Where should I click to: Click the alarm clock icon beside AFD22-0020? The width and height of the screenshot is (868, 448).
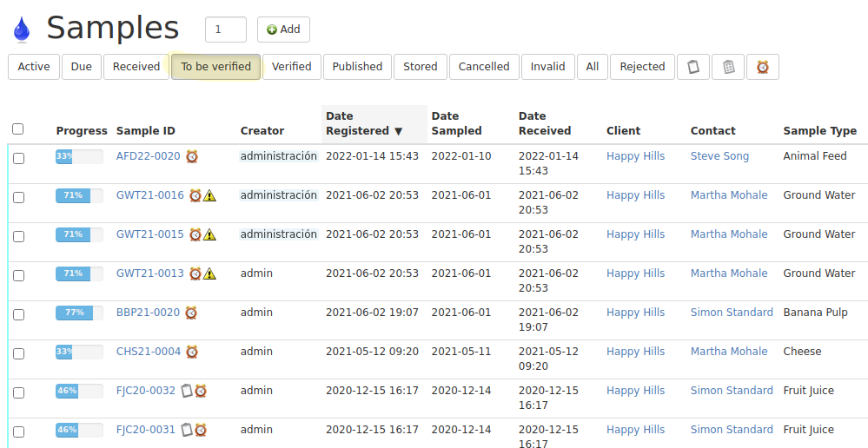tap(192, 157)
